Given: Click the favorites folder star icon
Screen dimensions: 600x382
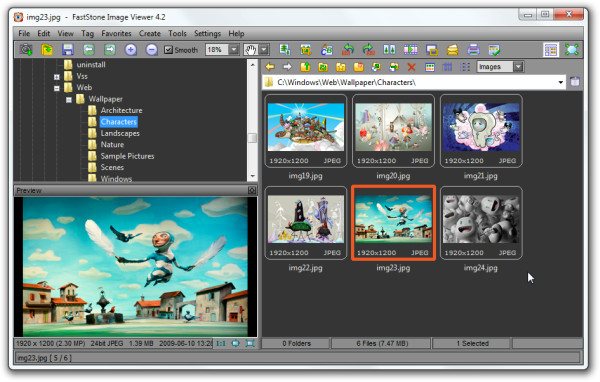Looking at the screenshot, I should [341, 67].
